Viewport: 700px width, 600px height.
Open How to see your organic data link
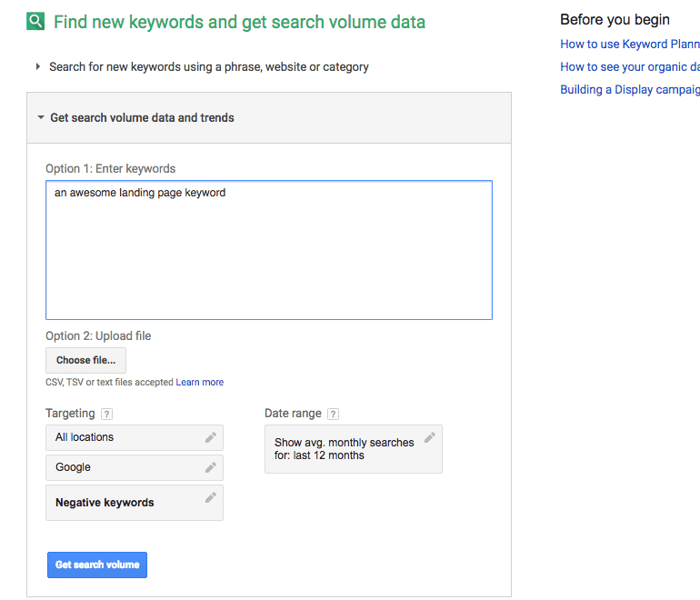[x=629, y=66]
